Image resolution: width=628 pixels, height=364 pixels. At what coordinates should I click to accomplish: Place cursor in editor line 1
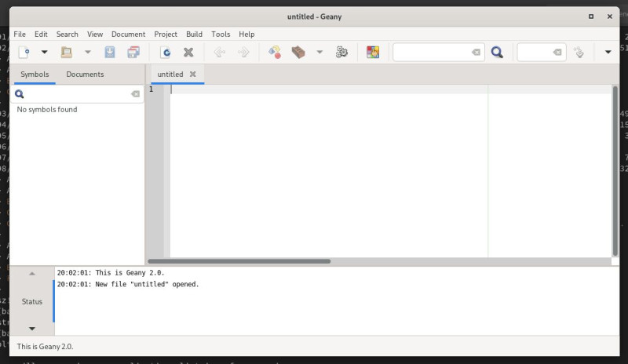tap(390, 89)
